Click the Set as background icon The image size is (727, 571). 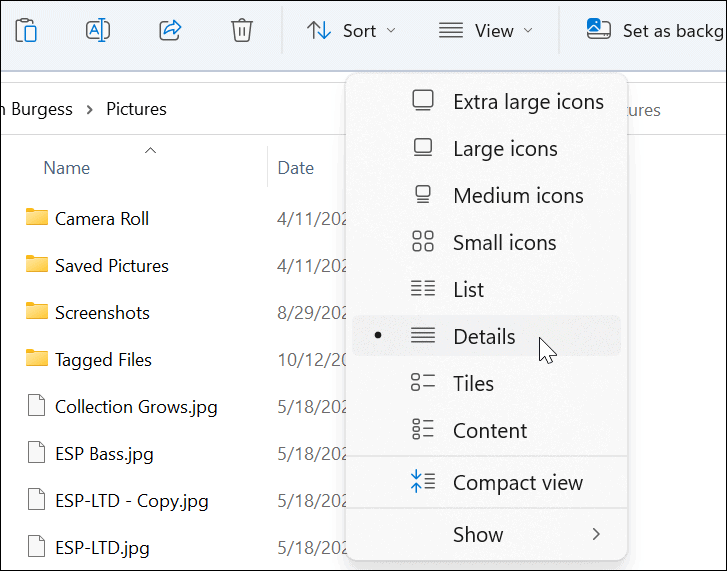(x=599, y=30)
